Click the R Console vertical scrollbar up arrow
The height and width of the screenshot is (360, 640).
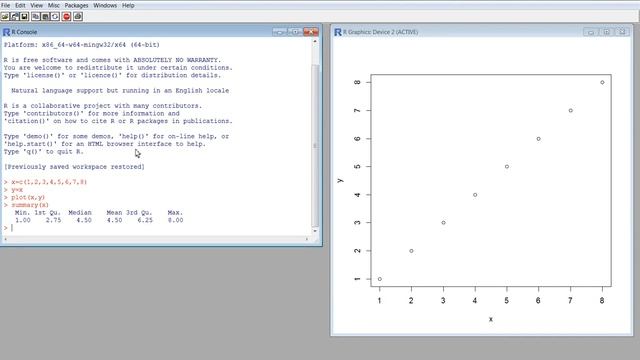tap(315, 42)
